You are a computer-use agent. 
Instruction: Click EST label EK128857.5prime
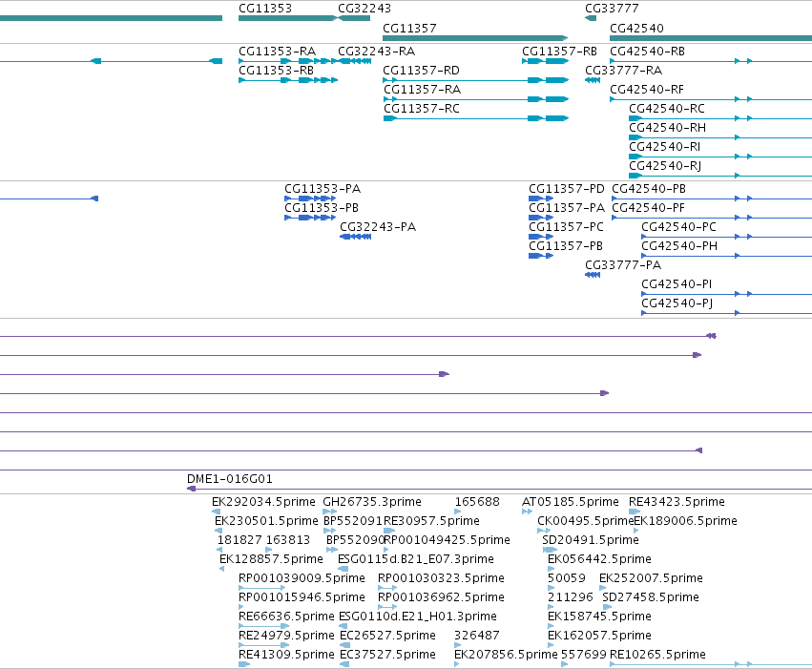pyautogui.click(x=271, y=560)
